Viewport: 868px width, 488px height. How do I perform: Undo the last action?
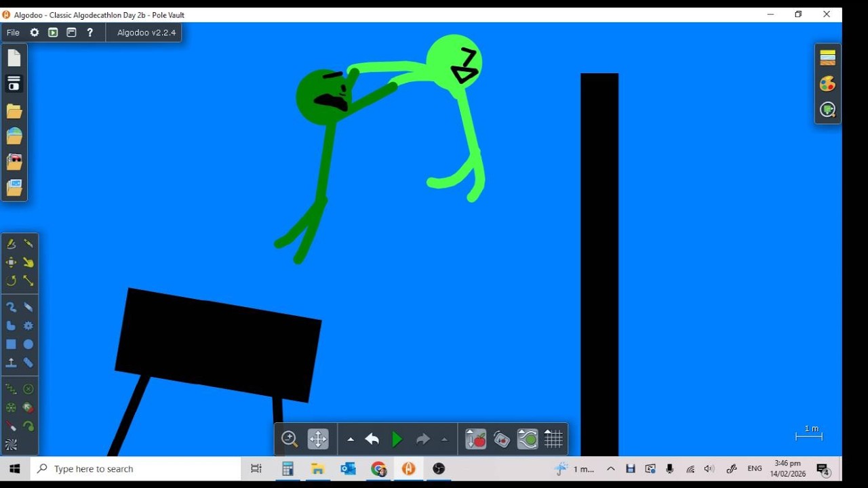372,439
